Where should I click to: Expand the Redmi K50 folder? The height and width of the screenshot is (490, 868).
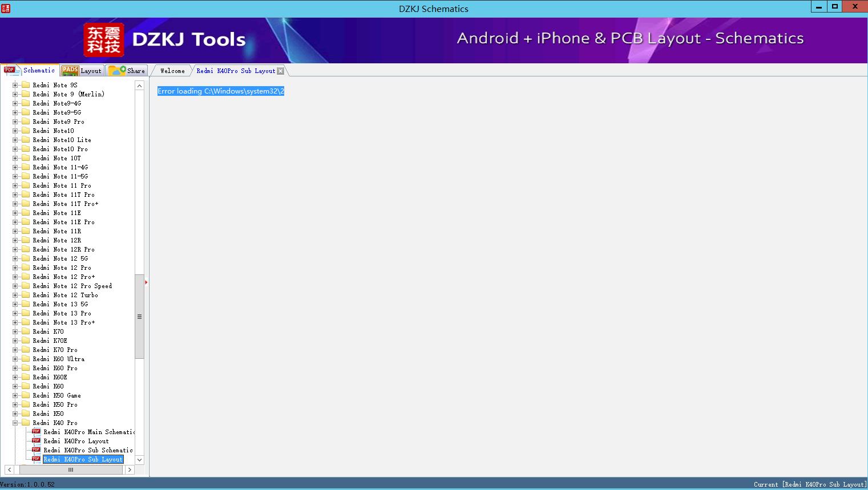click(15, 414)
